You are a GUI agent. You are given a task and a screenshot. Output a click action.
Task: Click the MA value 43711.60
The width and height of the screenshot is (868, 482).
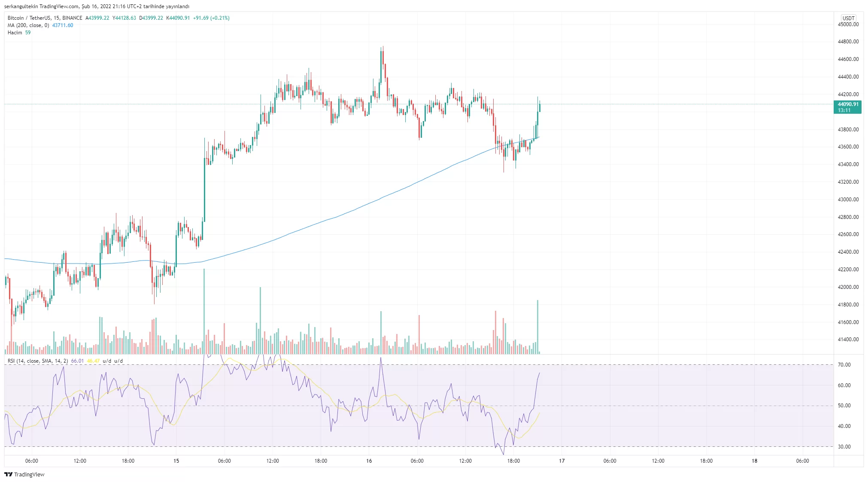(x=63, y=25)
